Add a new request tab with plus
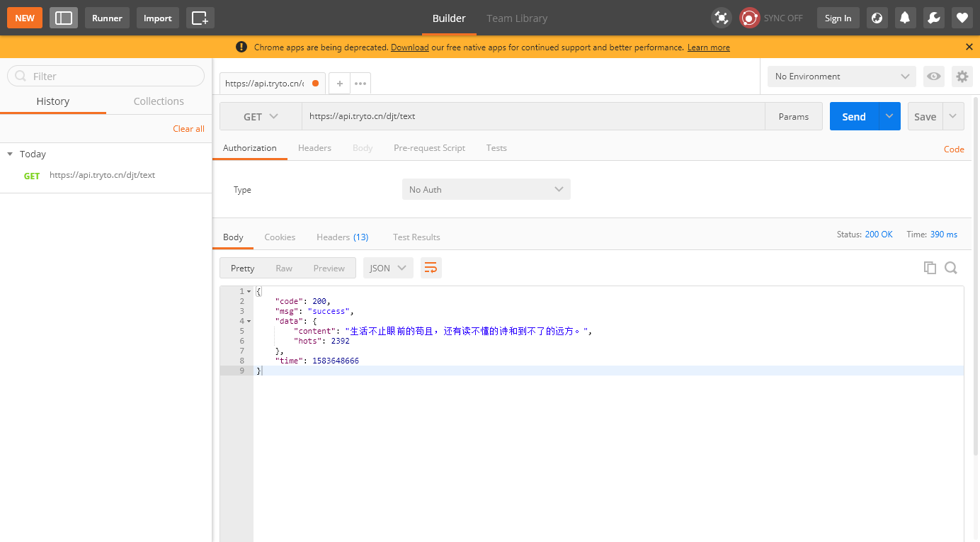Image resolution: width=980 pixels, height=542 pixels. point(339,84)
